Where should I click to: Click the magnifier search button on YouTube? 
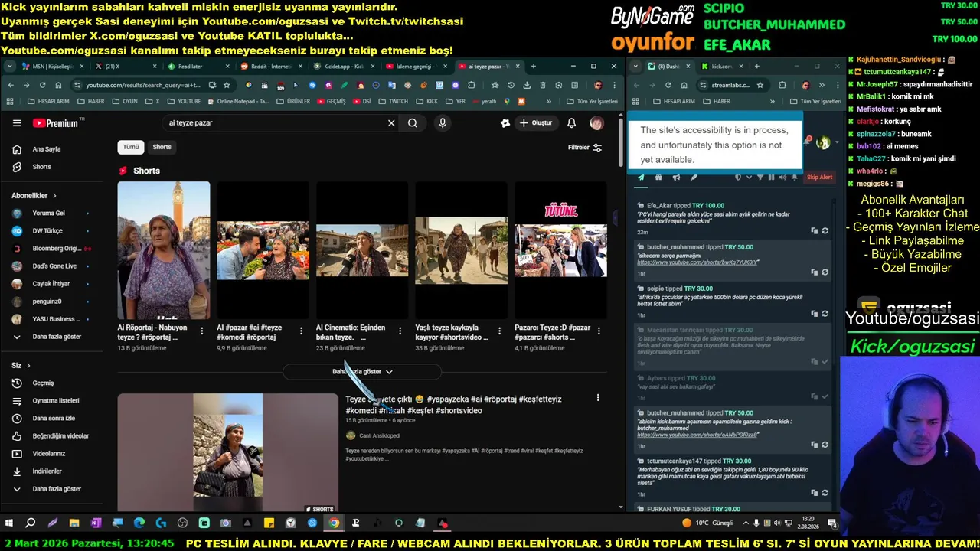(x=413, y=123)
